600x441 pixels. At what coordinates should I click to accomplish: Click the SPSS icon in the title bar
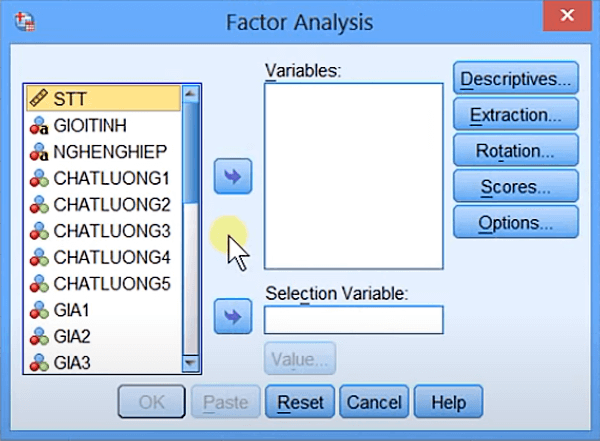click(x=25, y=22)
